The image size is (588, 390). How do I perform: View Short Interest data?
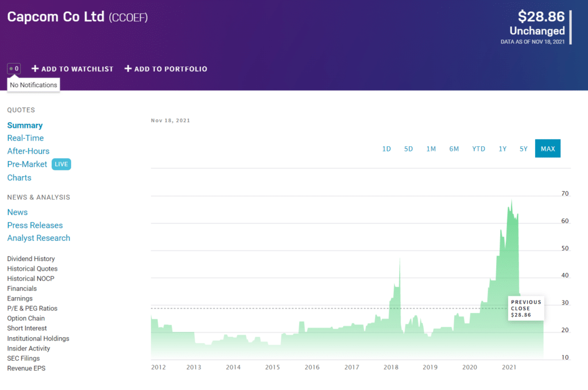[x=27, y=328]
